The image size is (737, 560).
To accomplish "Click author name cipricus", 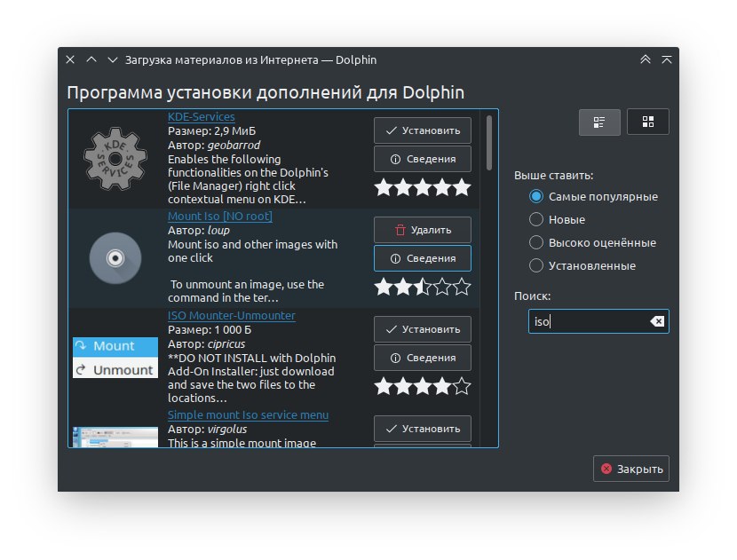I will 226,343.
